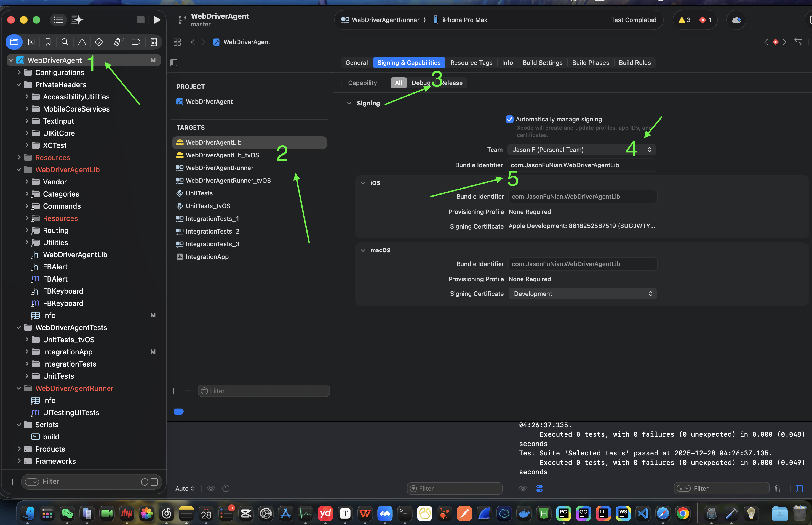Toggle targets list sidebar visibility button

point(174,63)
